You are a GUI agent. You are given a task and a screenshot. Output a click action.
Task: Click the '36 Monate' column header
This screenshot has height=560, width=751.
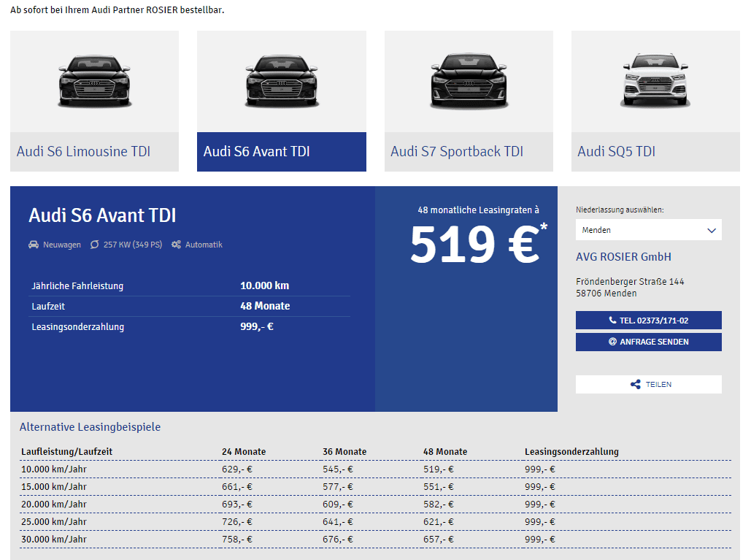[344, 451]
